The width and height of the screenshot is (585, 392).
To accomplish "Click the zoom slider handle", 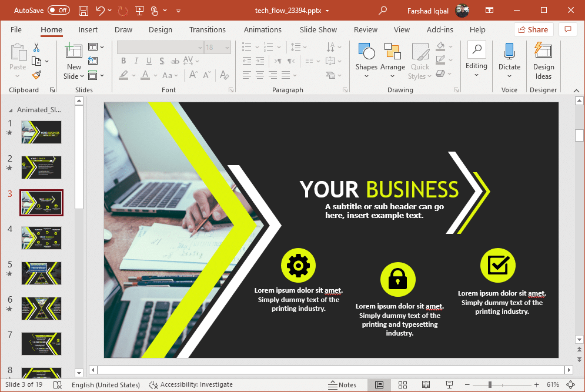I will [x=490, y=385].
